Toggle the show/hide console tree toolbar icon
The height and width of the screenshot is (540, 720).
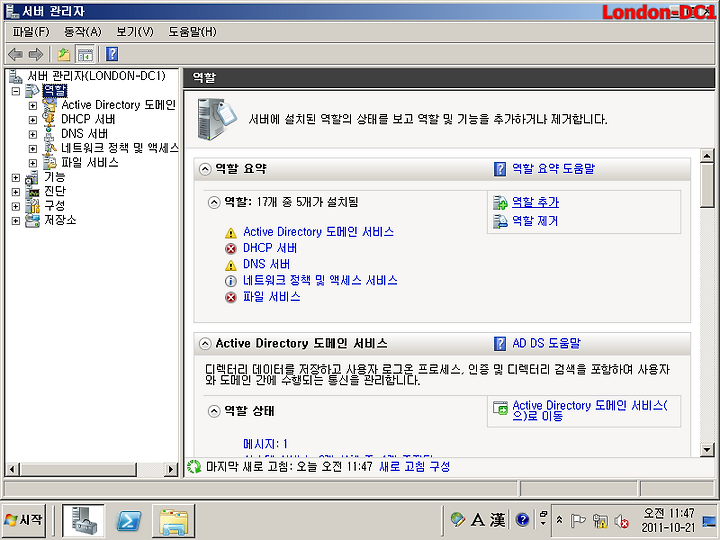click(85, 55)
